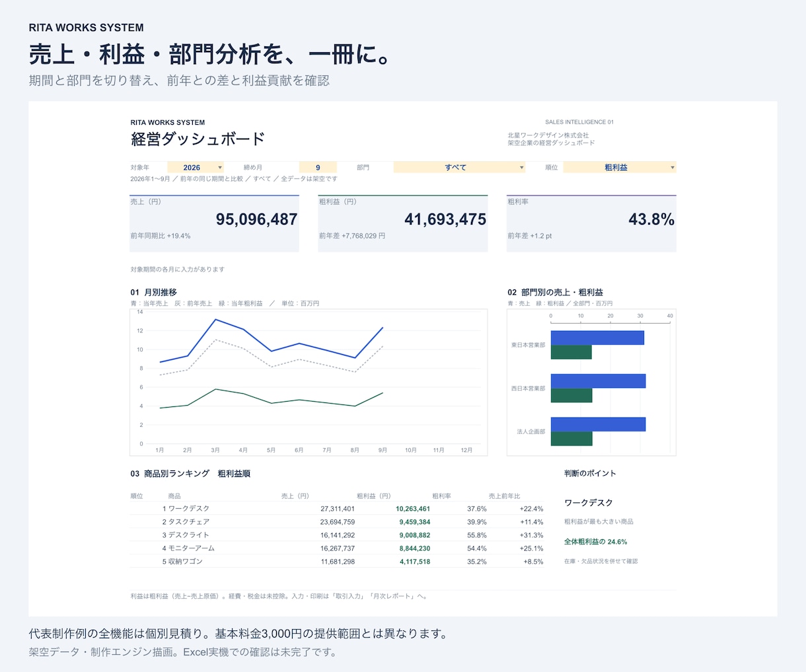Image resolution: width=806 pixels, height=672 pixels.
Task: Open the 対象年 2026 dropdown
Action: coord(196,168)
